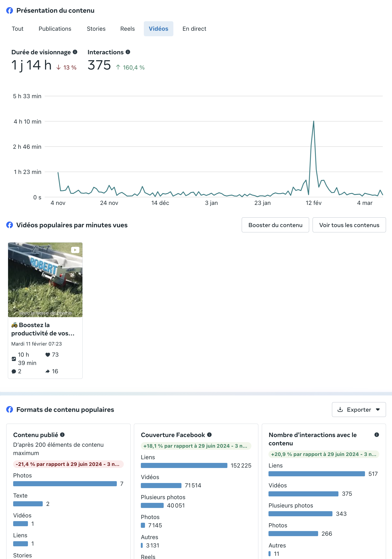Click the share arrow icon showing 16
The height and width of the screenshot is (559, 392).
[x=48, y=371]
